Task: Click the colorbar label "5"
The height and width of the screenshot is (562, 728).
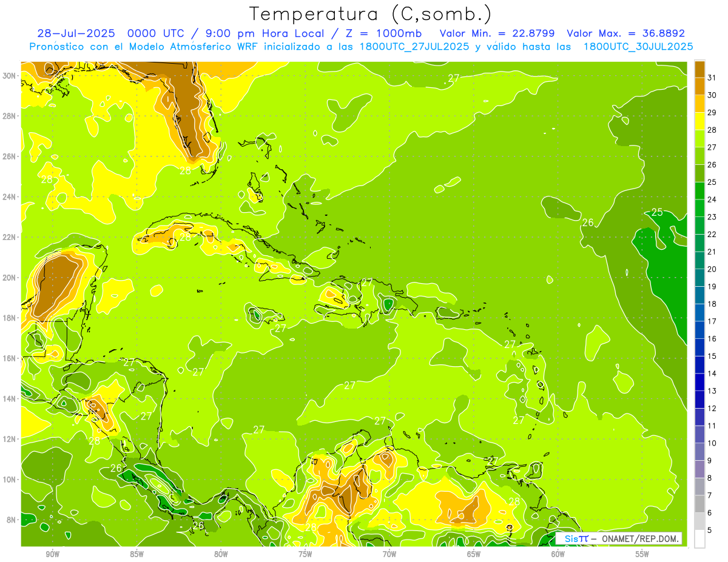Action: tap(710, 530)
